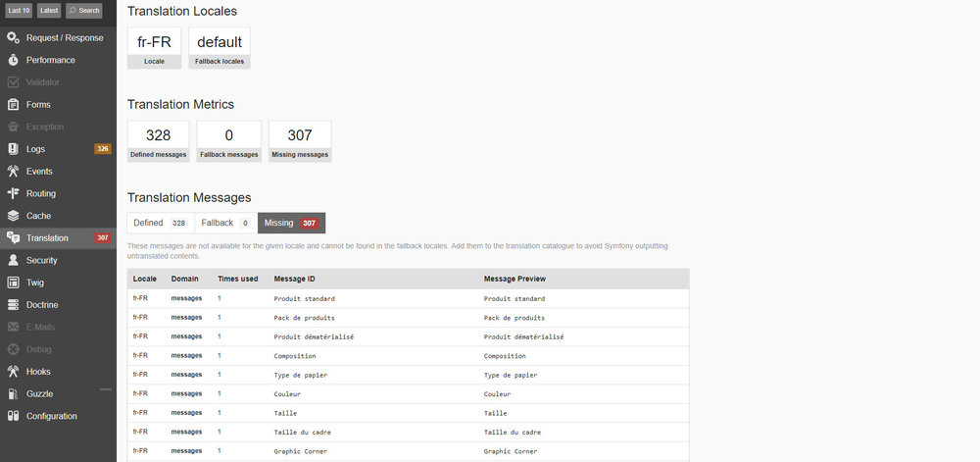Screen dimensions: 980x462
Task: Click Message ID 'Type de papier'
Action: pyautogui.click(x=301, y=375)
